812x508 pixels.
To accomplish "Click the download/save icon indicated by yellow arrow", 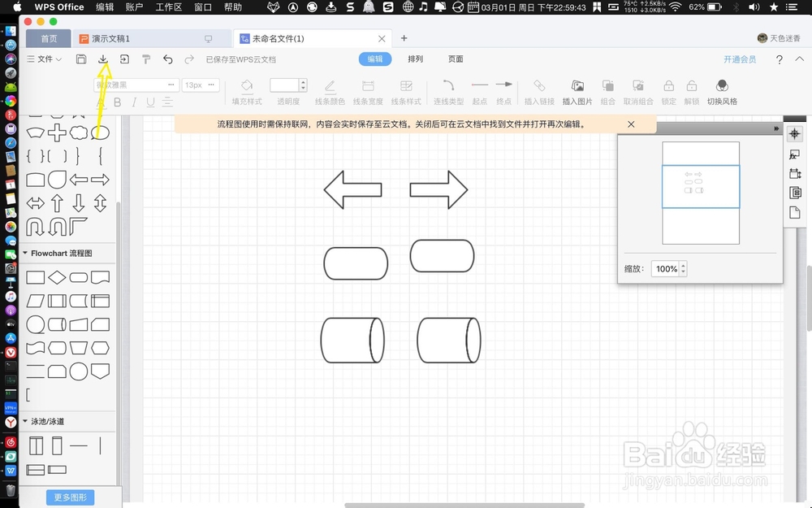I will point(103,59).
